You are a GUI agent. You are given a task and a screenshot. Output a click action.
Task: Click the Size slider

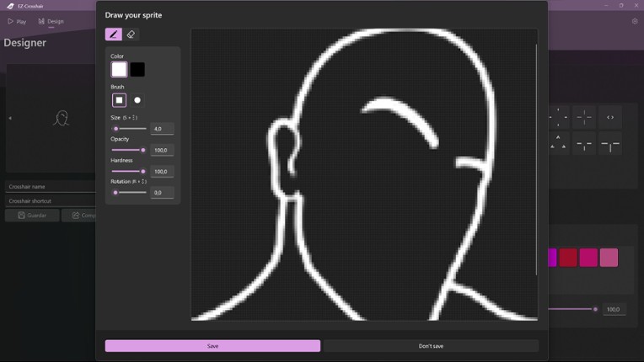129,129
